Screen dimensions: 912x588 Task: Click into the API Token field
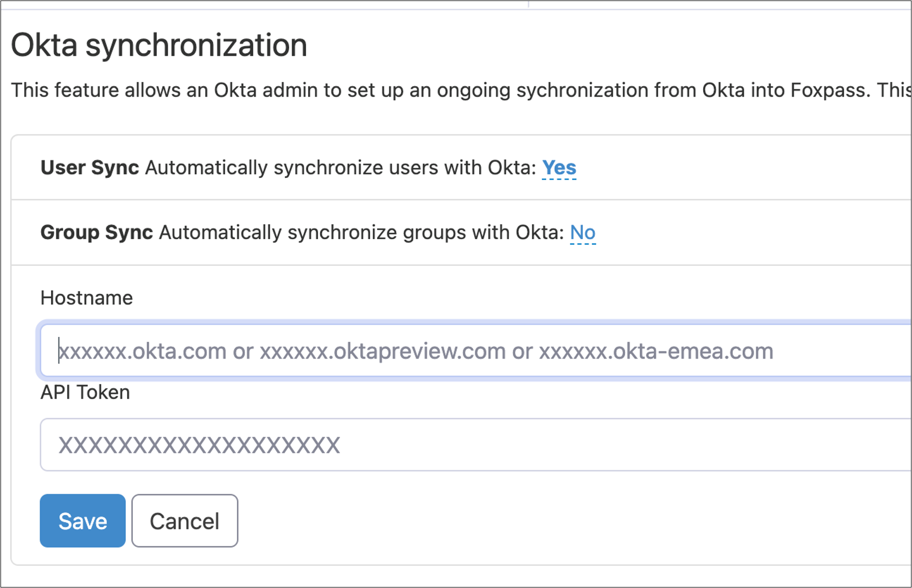476,445
